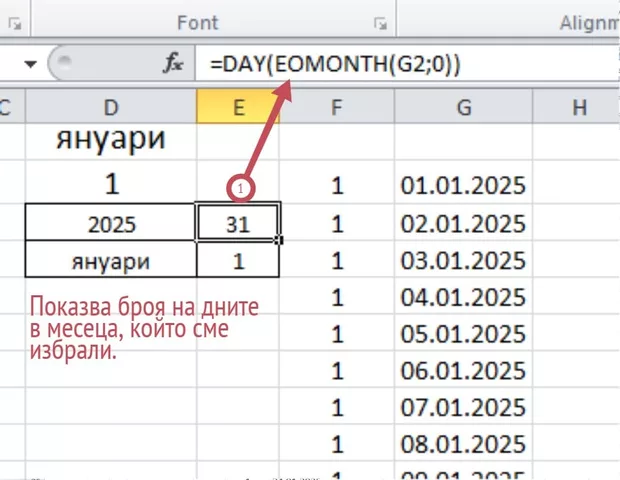
Task: Select the cell containing 2025
Action: pos(111,222)
